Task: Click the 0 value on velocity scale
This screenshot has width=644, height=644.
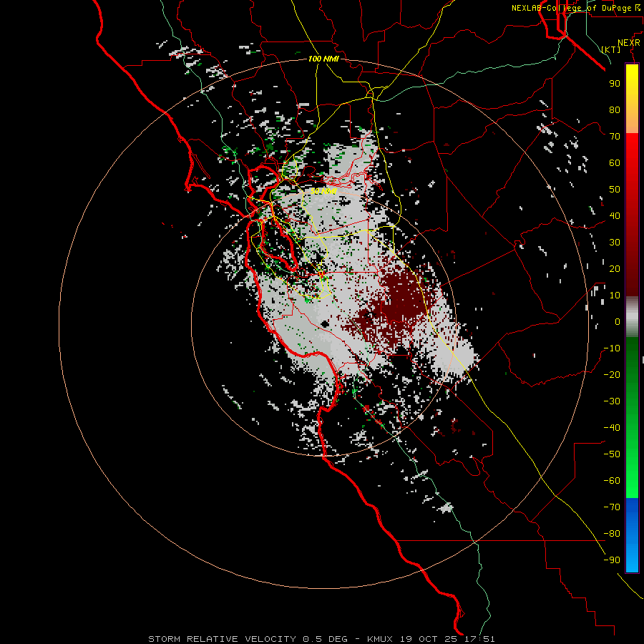Action: click(618, 321)
